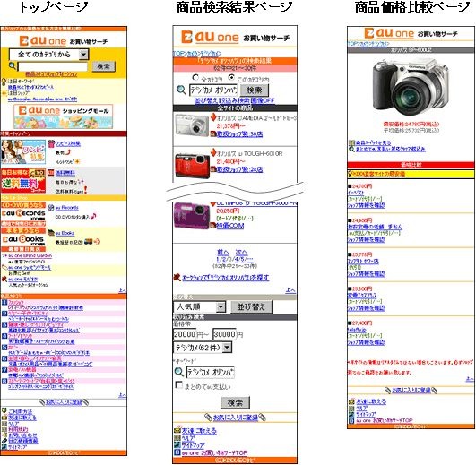Click the 送料無料 red banner image
The width and height of the screenshot is (476, 465).
tap(23, 181)
